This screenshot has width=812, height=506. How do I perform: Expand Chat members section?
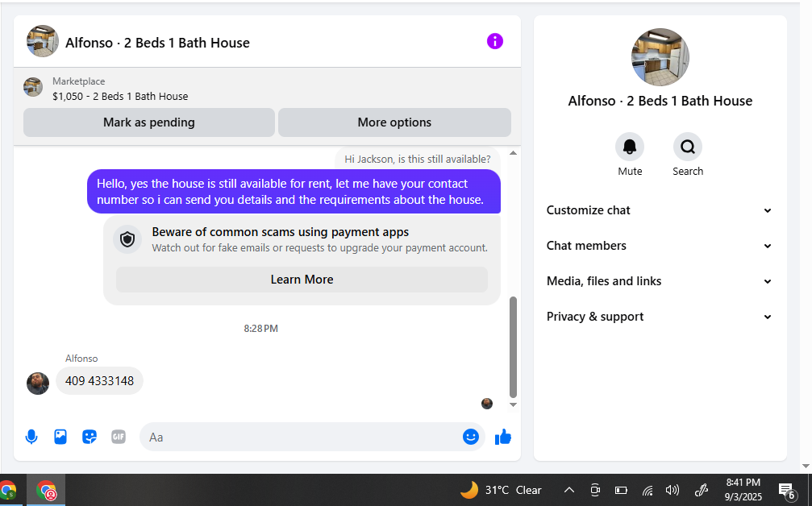660,246
